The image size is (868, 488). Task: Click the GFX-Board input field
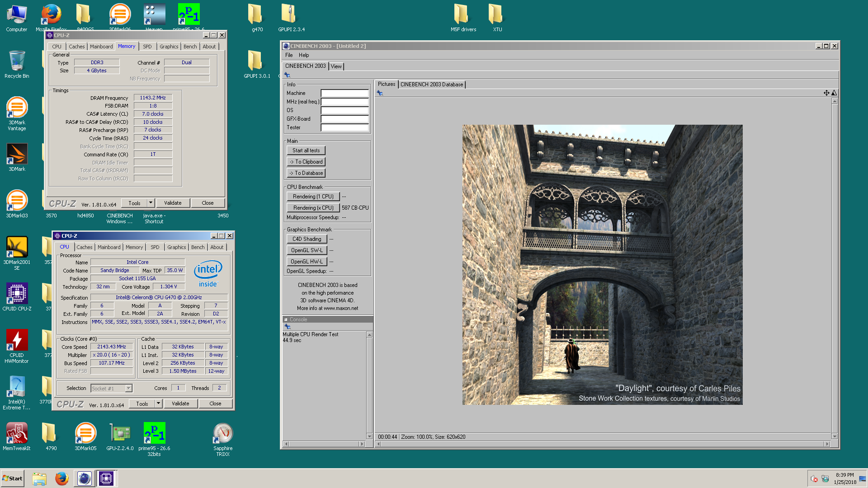click(x=344, y=119)
